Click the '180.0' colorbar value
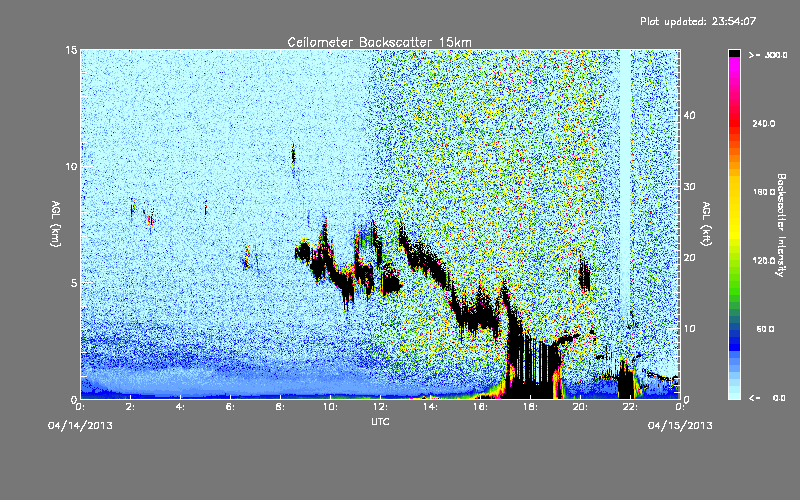800x500 pixels. (x=764, y=192)
